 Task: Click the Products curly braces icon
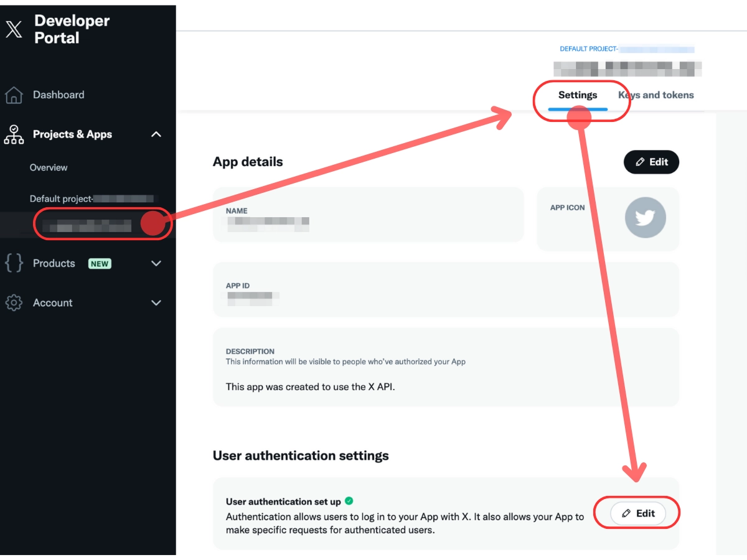(x=14, y=263)
